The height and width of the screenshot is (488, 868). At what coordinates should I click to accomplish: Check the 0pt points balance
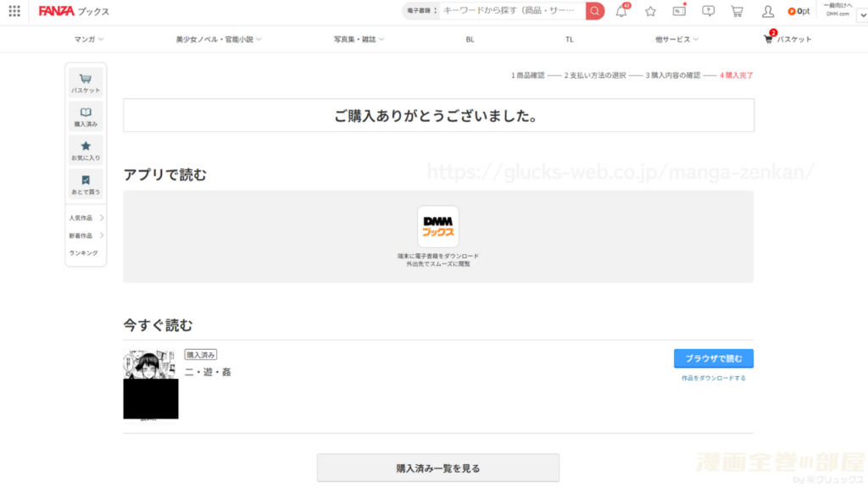798,11
